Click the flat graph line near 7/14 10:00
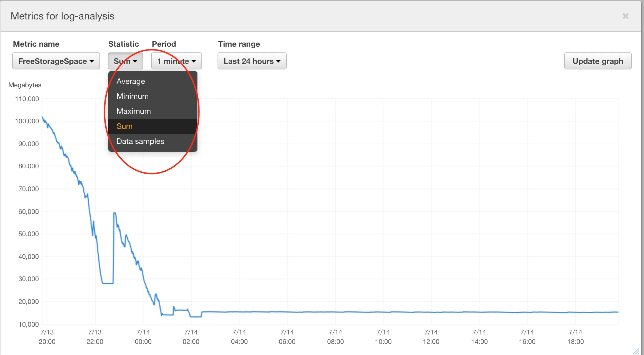This screenshot has width=644, height=355. click(383, 312)
